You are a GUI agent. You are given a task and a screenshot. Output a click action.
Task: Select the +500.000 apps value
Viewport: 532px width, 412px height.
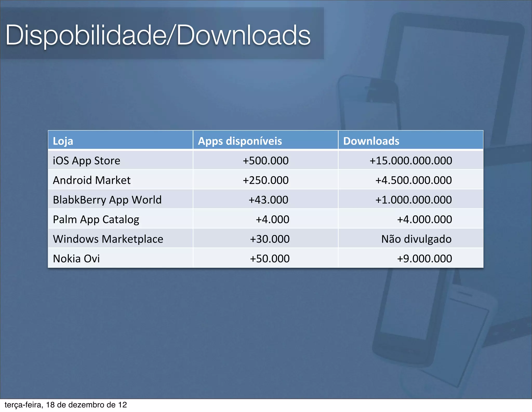pos(265,160)
